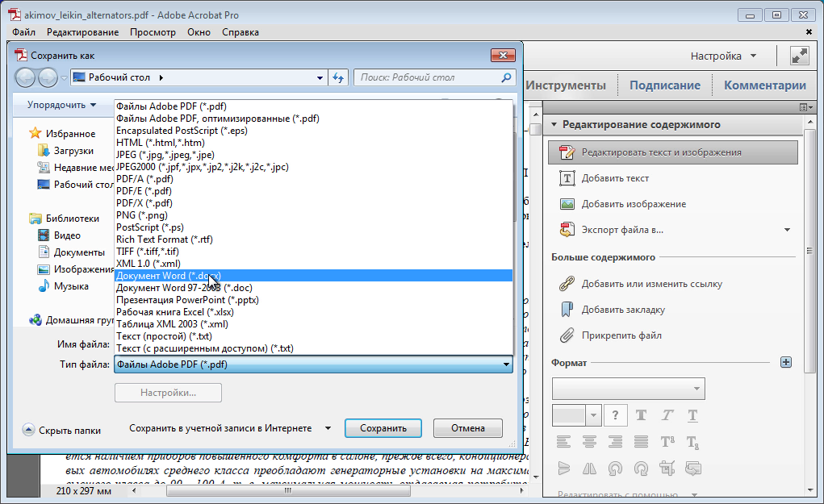Click the crop image icon
The height and width of the screenshot is (504, 824).
coord(667,468)
